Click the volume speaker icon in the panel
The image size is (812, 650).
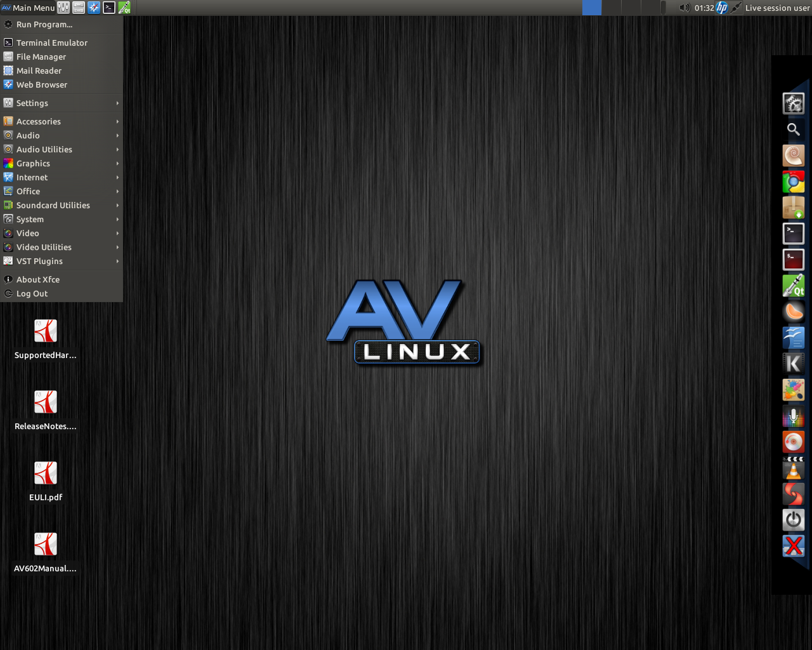684,8
